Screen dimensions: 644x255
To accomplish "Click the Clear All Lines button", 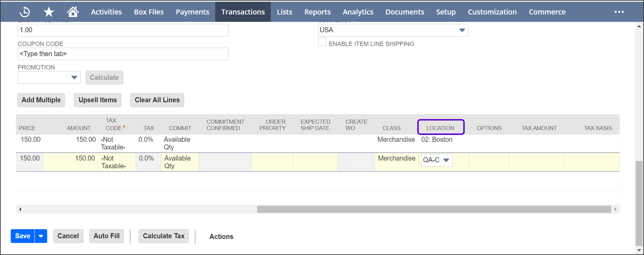I will click(157, 100).
